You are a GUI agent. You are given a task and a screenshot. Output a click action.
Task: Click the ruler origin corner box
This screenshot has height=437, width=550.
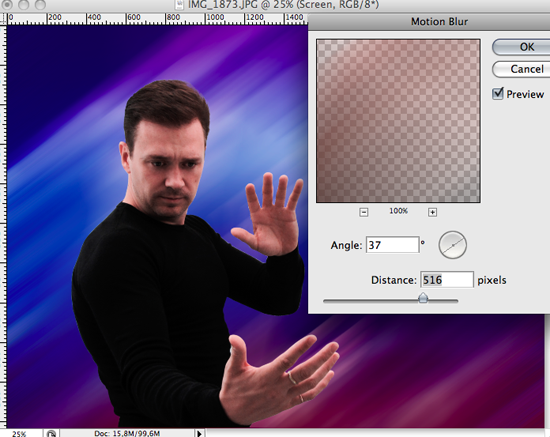4,19
